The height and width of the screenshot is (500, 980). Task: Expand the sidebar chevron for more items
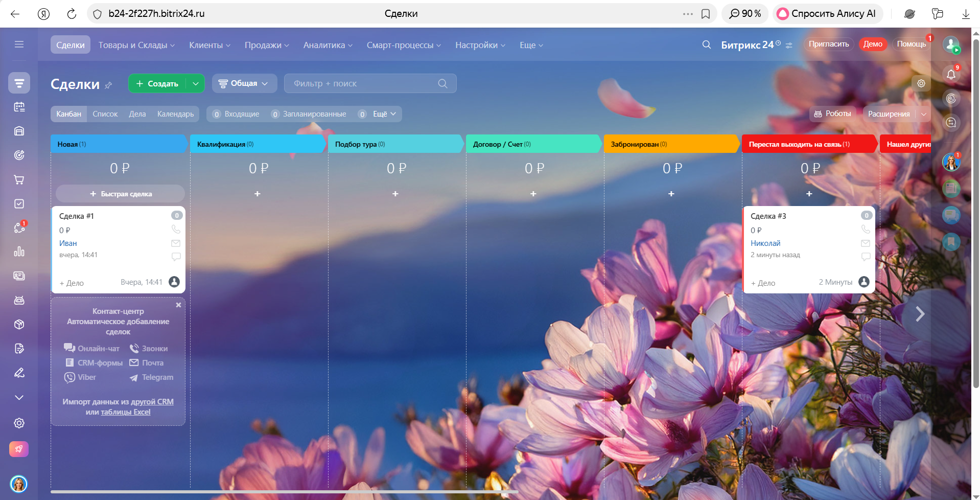[19, 397]
